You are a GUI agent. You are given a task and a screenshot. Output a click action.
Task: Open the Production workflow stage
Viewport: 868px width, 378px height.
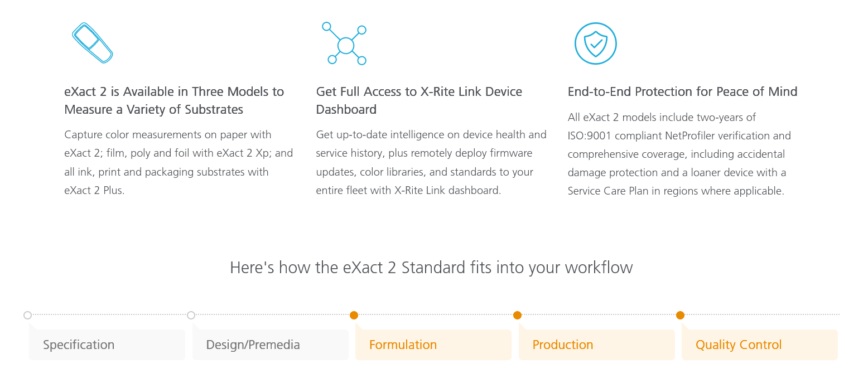coord(597,345)
